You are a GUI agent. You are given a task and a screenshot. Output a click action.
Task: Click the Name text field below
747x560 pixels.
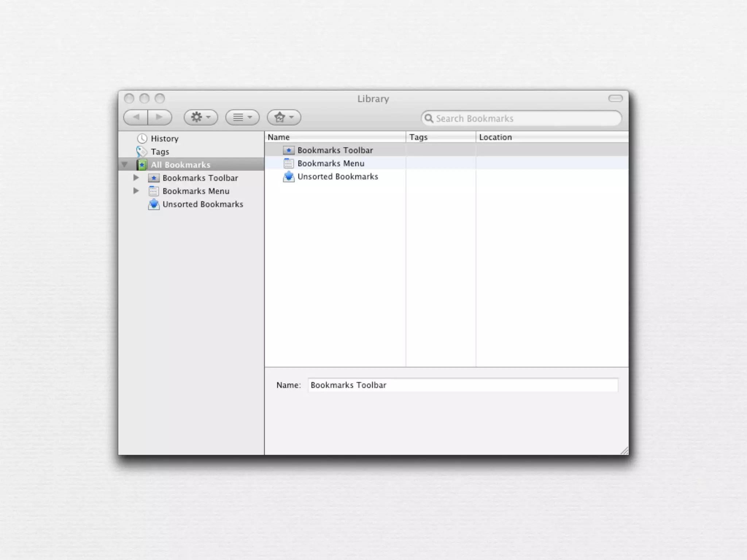pos(462,385)
